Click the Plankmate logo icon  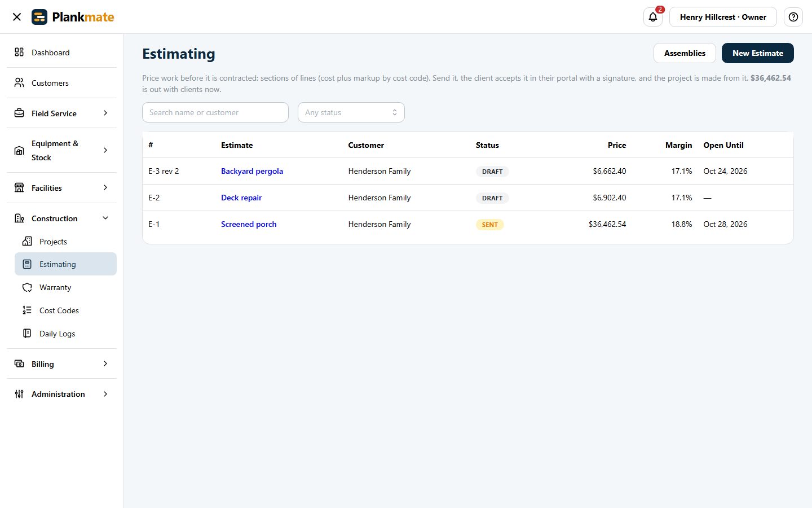pyautogui.click(x=39, y=17)
